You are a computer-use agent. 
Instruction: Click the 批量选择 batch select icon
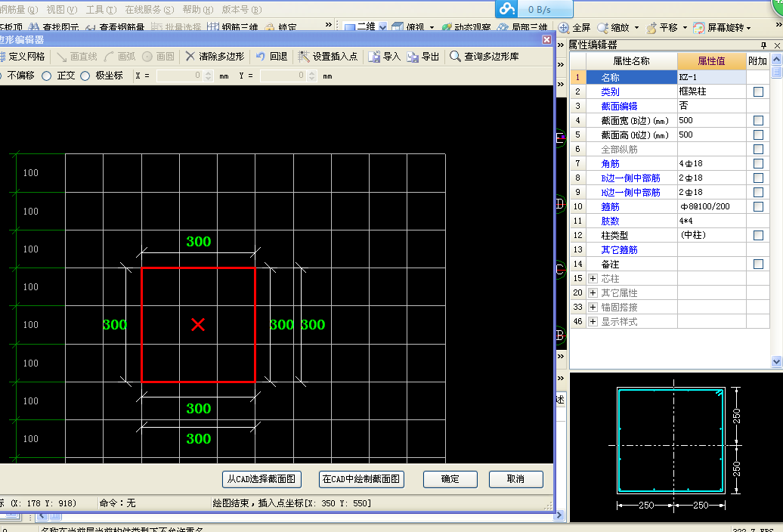(156, 27)
